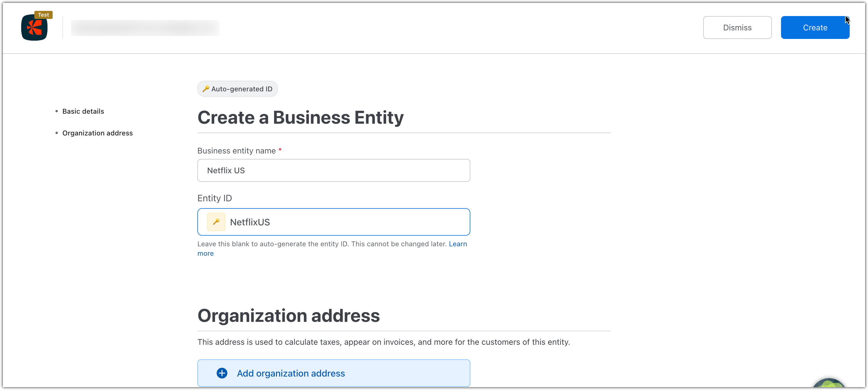
Task: Open the Learn more link
Action: tap(457, 244)
